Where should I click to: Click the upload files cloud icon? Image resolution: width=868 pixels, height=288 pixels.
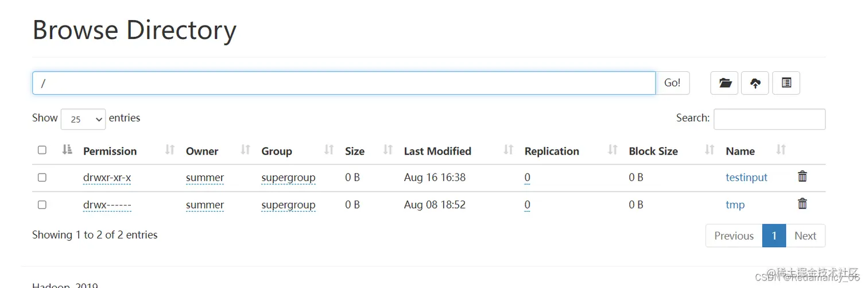(755, 83)
